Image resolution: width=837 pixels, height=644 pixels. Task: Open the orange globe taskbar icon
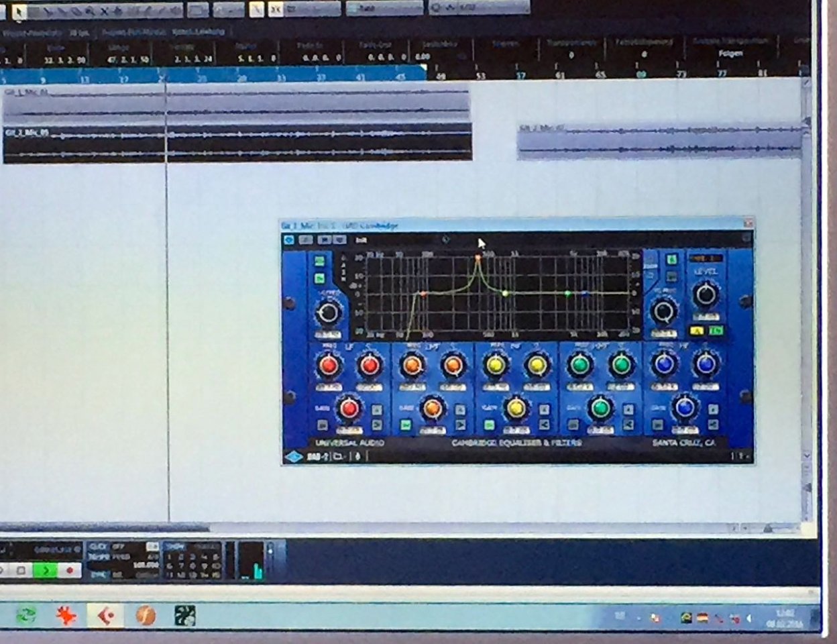click(146, 615)
